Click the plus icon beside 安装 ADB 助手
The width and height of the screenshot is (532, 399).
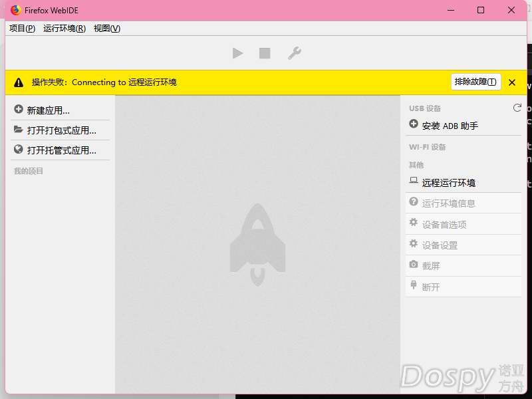click(x=413, y=124)
